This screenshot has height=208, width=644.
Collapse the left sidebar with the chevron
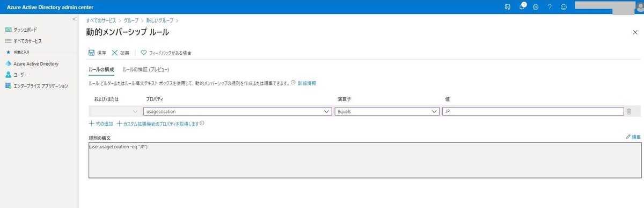click(74, 19)
